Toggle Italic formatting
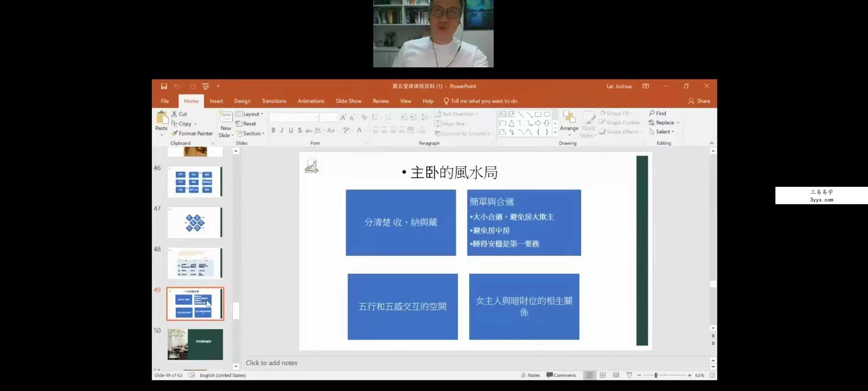Image resolution: width=868 pixels, height=391 pixels. coord(282,130)
